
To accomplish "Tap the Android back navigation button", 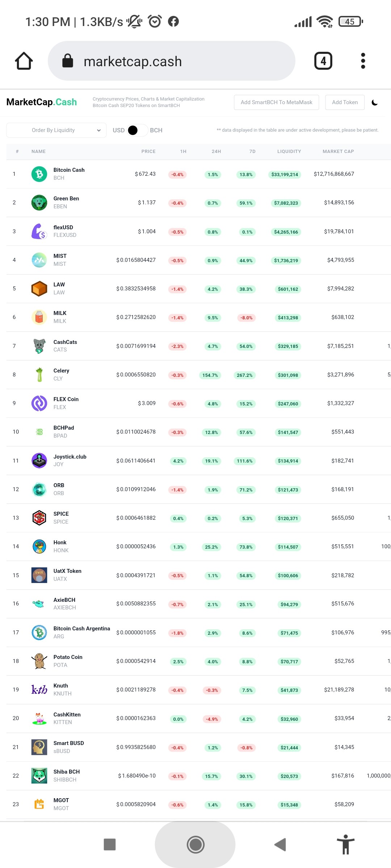I will [280, 844].
